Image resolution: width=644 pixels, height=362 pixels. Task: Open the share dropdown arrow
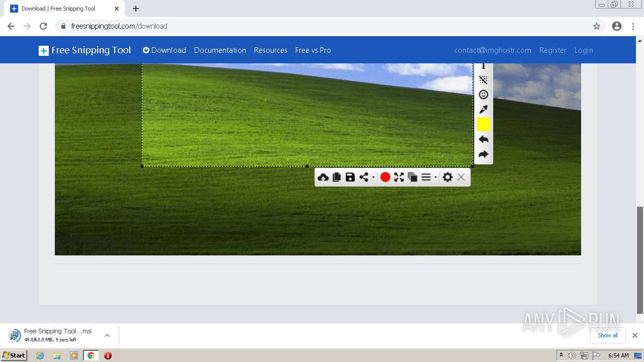tap(373, 177)
